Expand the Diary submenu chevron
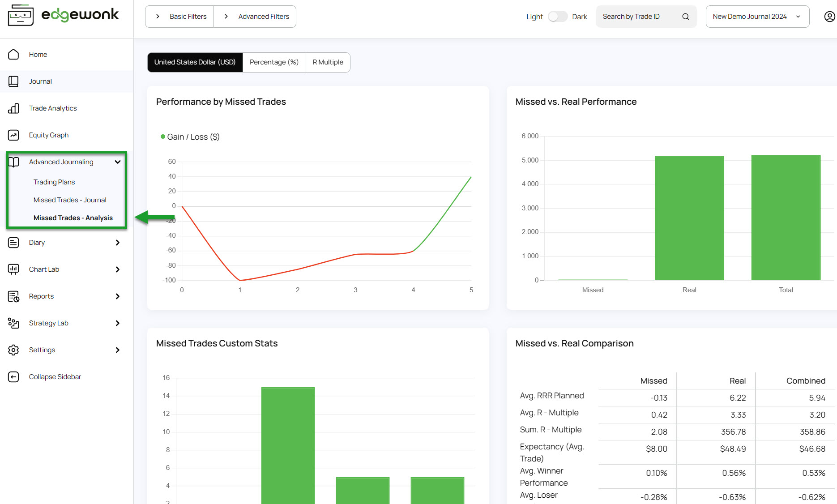837x504 pixels. tap(118, 243)
